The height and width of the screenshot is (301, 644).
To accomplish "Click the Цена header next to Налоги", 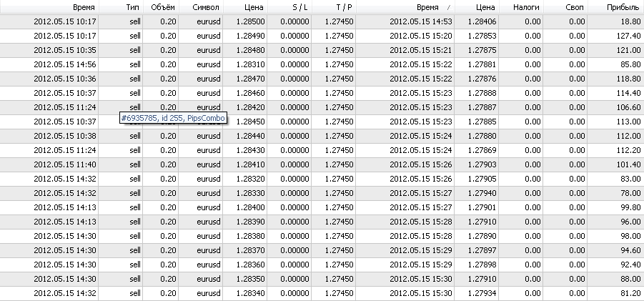I will point(477,7).
